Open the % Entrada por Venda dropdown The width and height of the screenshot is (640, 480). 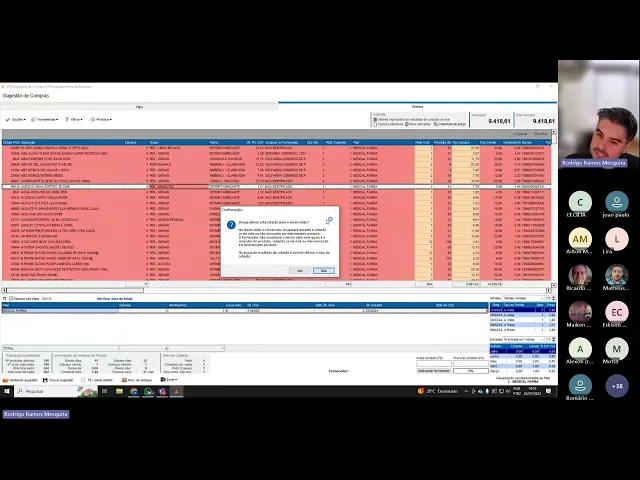click(523, 340)
